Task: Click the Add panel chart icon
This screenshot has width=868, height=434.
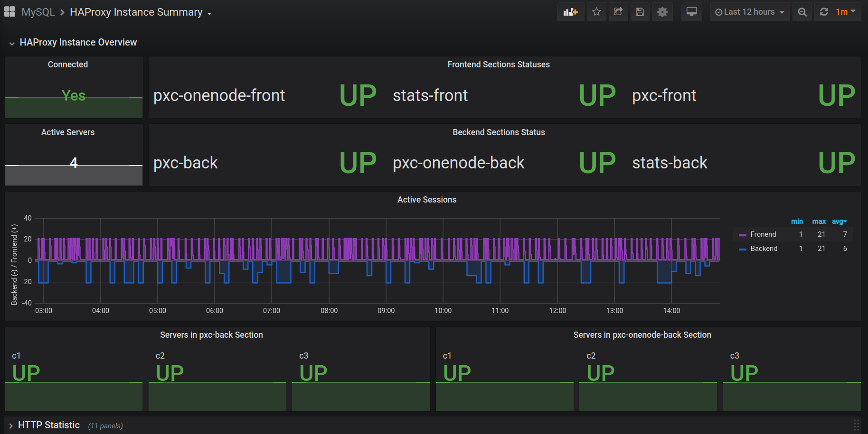Action: point(570,12)
